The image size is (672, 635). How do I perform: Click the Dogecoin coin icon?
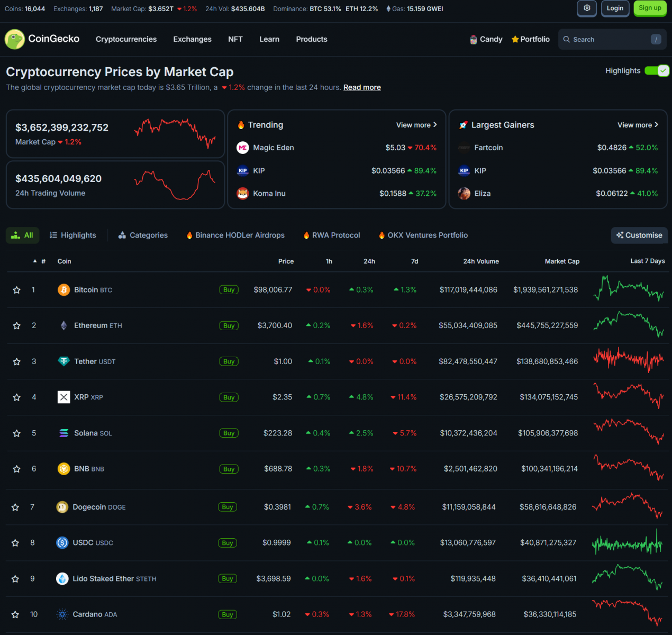[x=62, y=507]
